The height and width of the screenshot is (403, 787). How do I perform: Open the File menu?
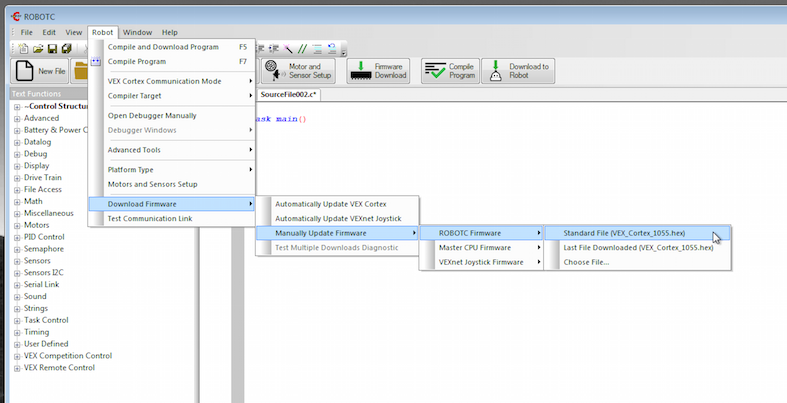(27, 32)
